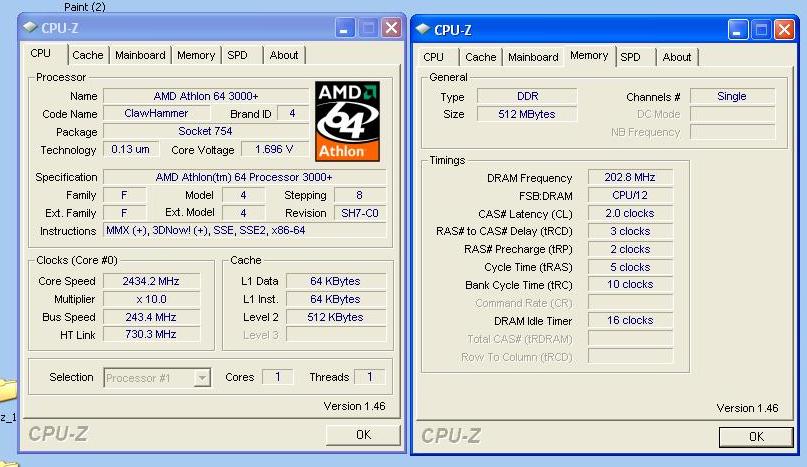Close the right CPU-Z window
807x467 pixels.
784,30
